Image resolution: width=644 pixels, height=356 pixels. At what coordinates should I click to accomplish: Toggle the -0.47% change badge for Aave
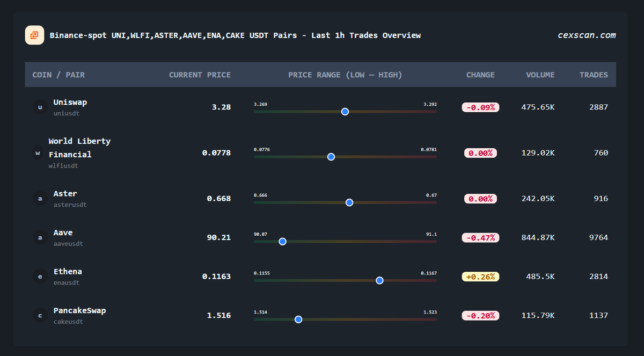click(480, 237)
